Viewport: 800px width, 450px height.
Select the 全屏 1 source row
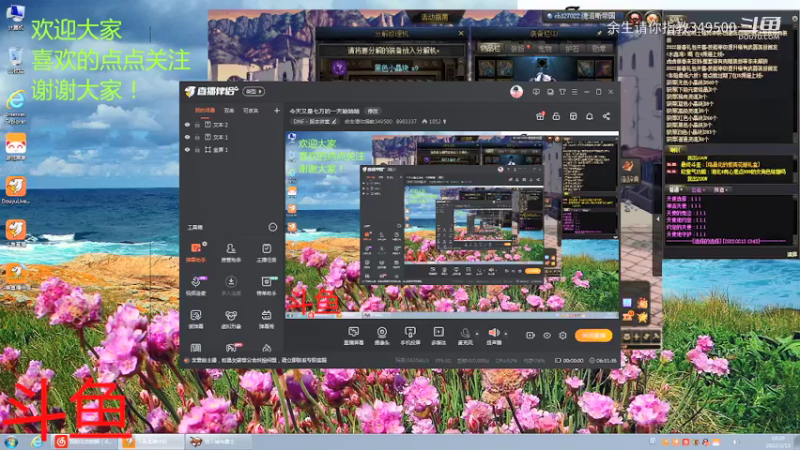click(x=232, y=149)
